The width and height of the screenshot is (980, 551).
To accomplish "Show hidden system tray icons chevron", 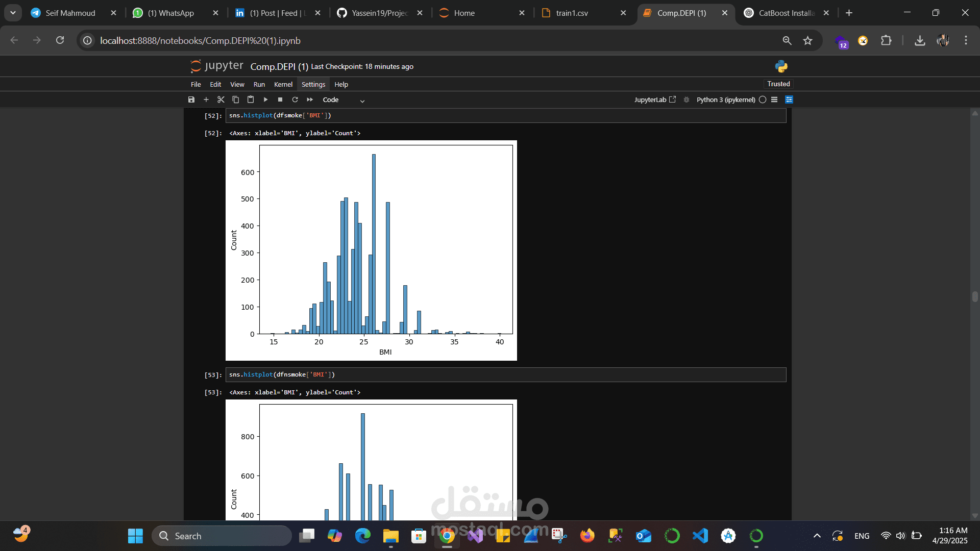I will [x=817, y=536].
